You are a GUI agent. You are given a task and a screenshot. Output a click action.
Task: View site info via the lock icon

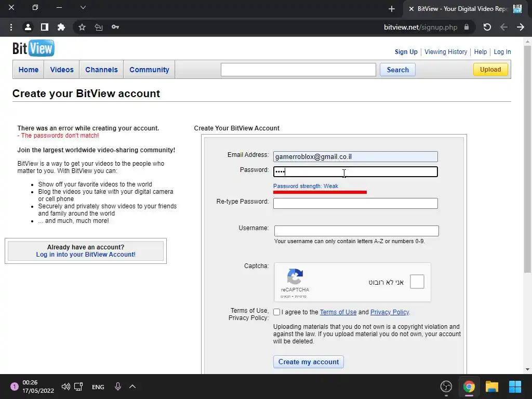pos(467,27)
